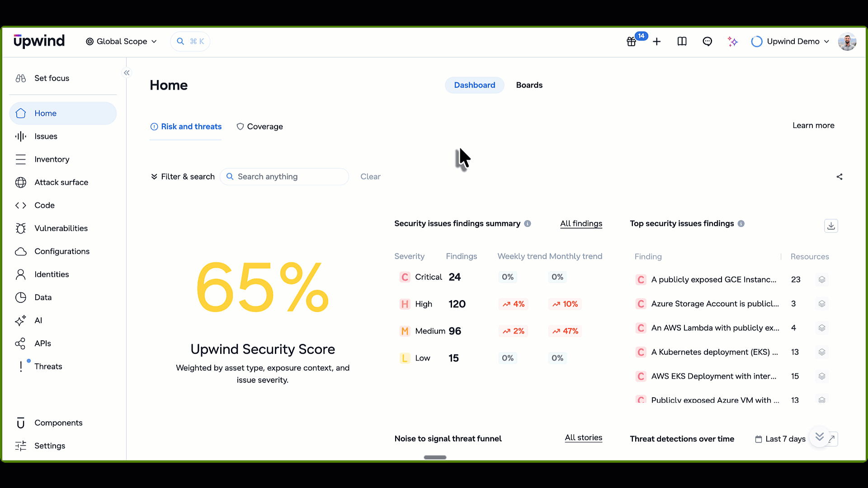Layers icon for GCE Instance row
The height and width of the screenshot is (488, 868).
tap(822, 280)
